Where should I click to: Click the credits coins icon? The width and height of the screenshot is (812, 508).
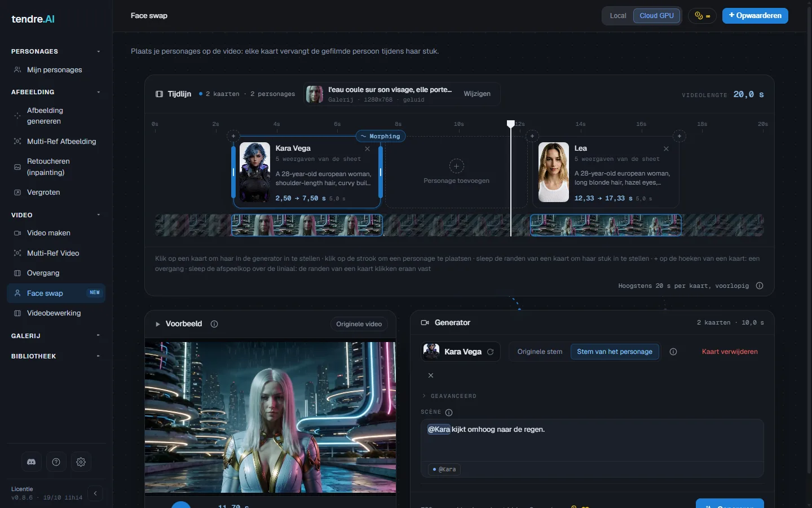pos(702,16)
